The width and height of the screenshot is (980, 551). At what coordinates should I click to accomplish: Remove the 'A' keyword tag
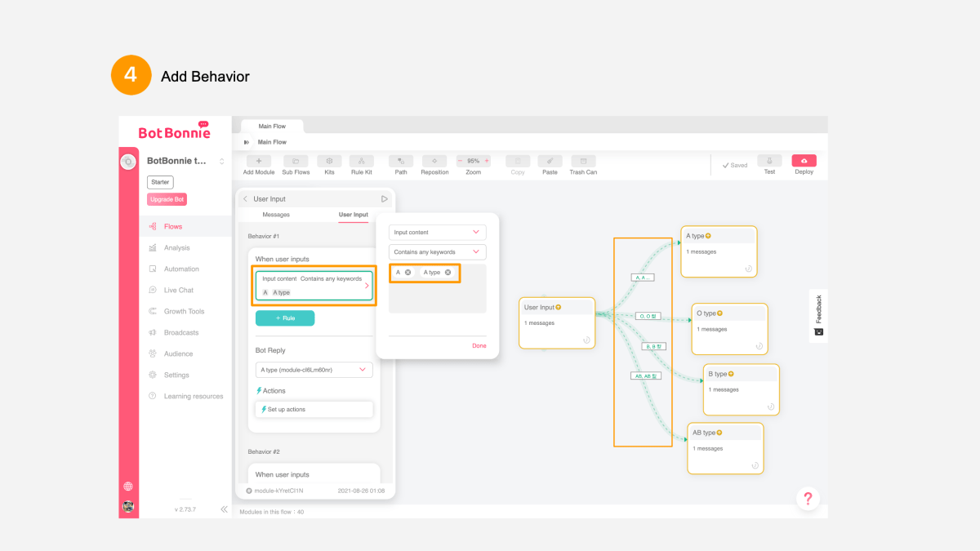[408, 272]
